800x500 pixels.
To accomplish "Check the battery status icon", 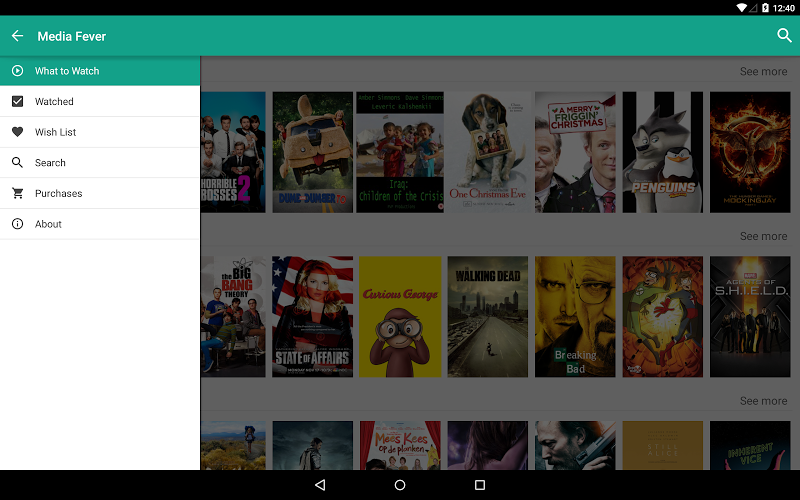I will tap(765, 8).
